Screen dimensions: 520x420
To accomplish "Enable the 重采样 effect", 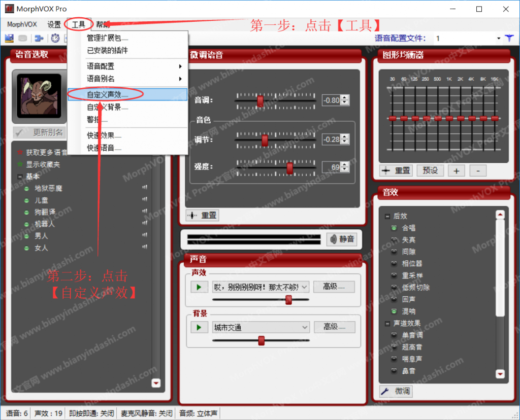I will click(x=394, y=275).
